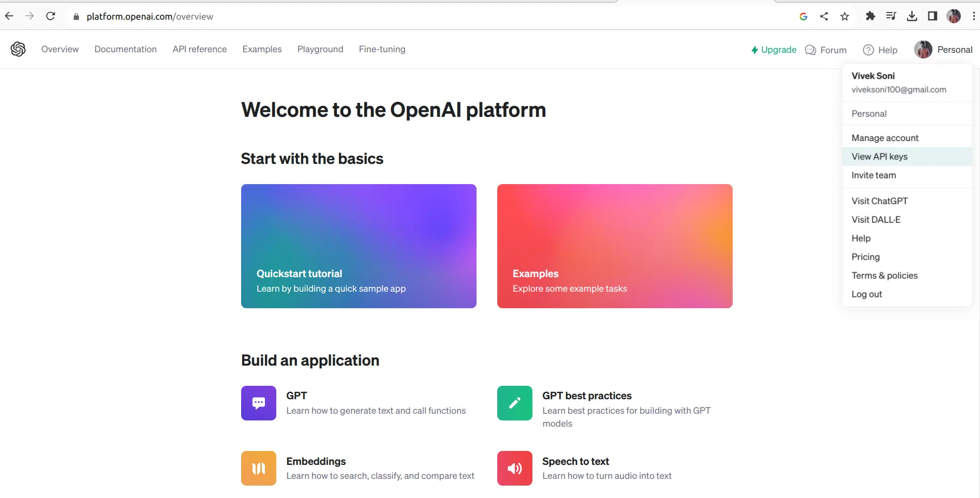Click the browser address bar URL
Viewport: 980px width, 498px height.
coord(150,17)
